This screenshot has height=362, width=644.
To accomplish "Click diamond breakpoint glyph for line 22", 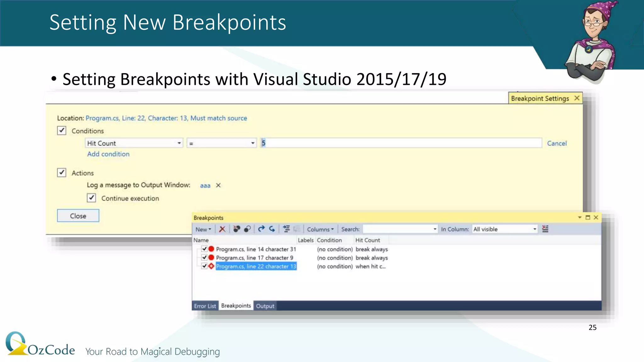I will point(211,266).
